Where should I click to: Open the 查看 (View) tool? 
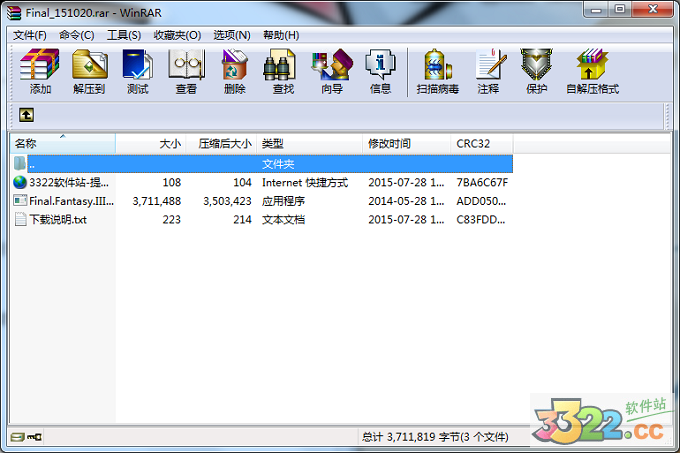[x=186, y=71]
